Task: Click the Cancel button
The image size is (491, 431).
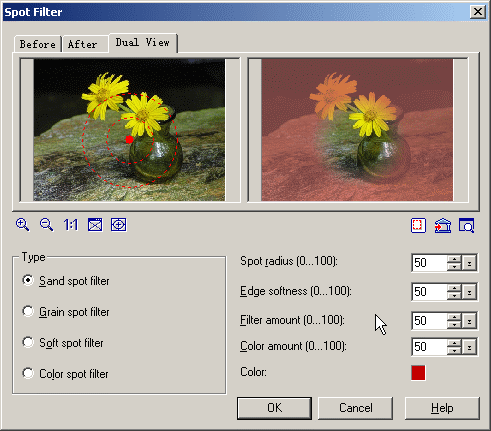Action: [355, 408]
